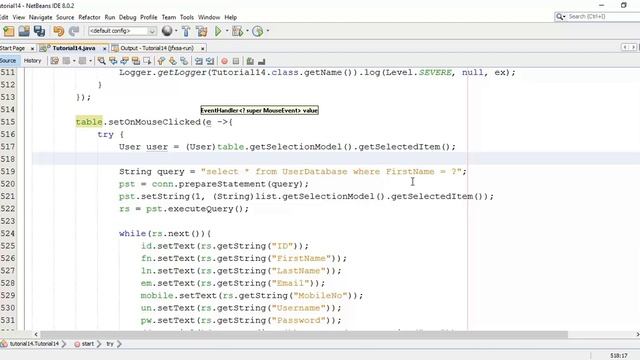Click the New Project toolbar icon
Screen dimensions: 640x360
click(9, 31)
